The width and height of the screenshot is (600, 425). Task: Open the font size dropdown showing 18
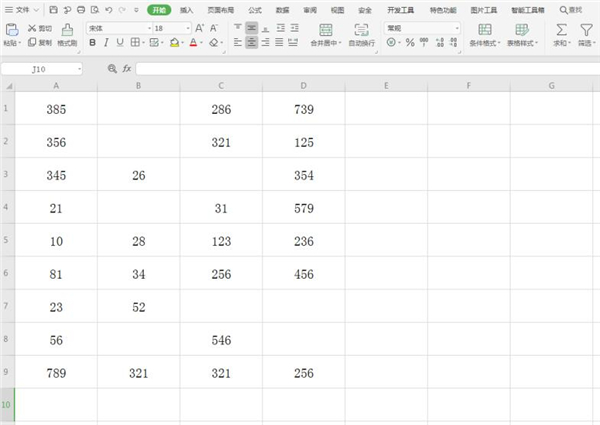pyautogui.click(x=170, y=28)
